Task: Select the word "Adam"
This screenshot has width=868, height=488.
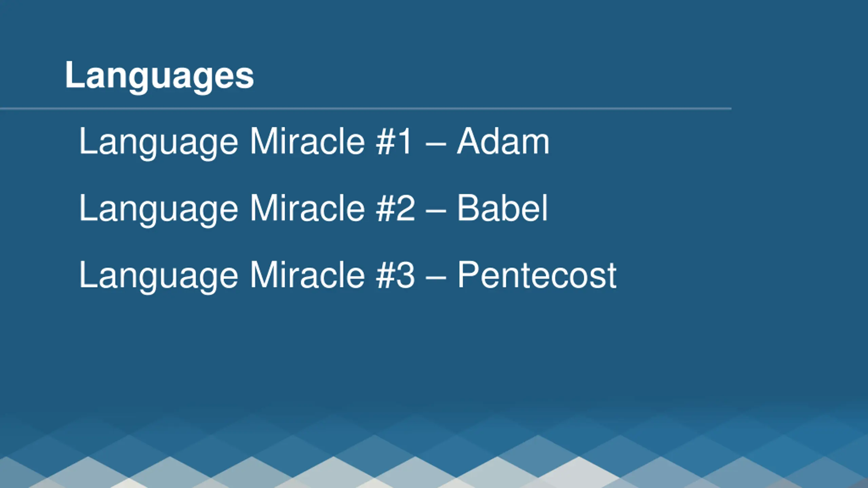Action: click(x=503, y=141)
